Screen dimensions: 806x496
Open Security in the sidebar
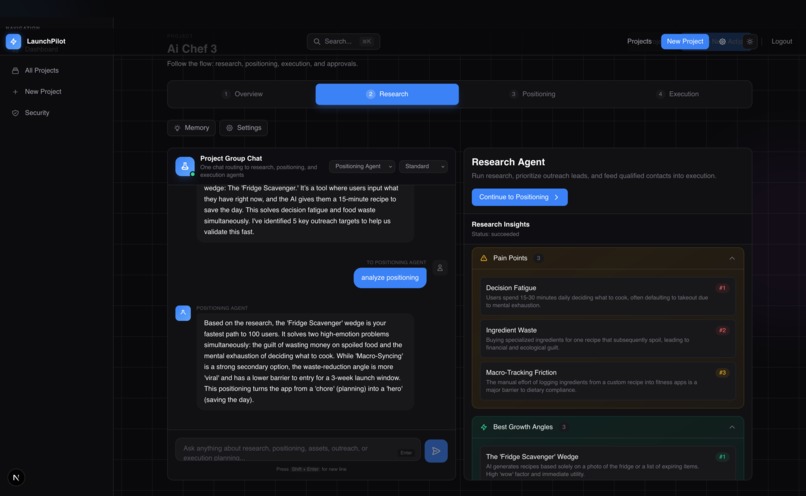(x=37, y=113)
